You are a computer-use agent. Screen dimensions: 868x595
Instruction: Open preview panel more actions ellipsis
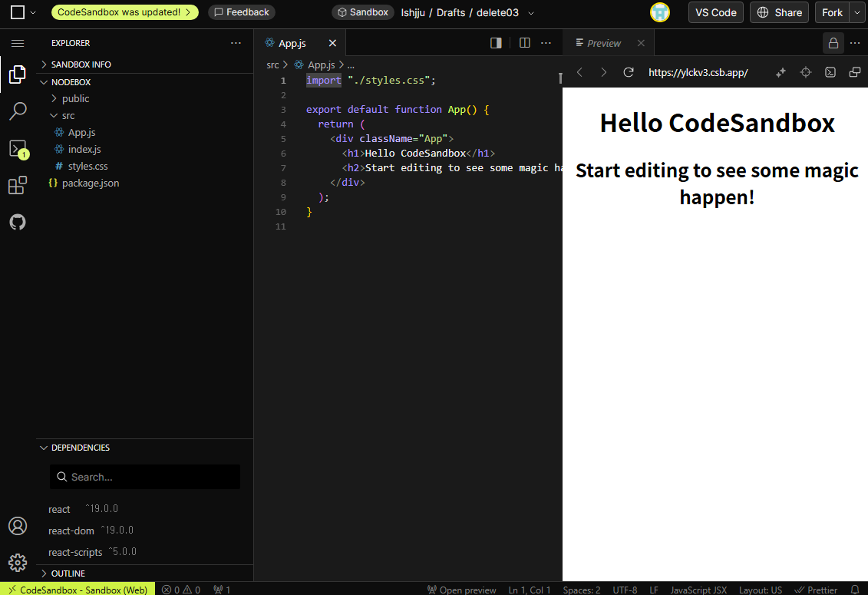tap(855, 43)
